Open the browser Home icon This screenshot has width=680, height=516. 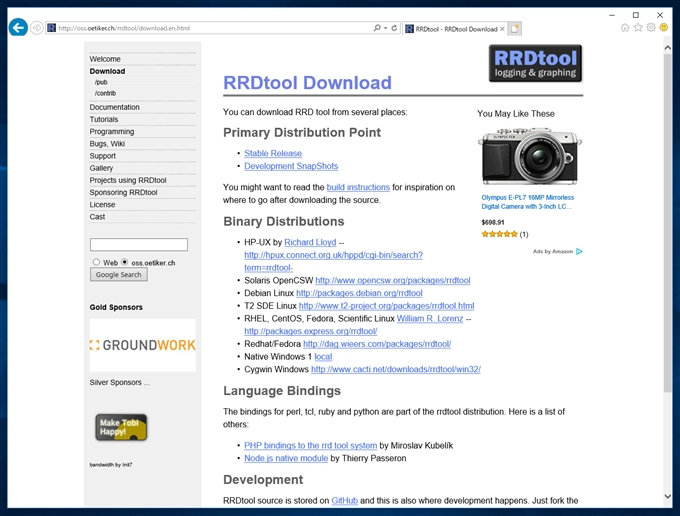(625, 28)
